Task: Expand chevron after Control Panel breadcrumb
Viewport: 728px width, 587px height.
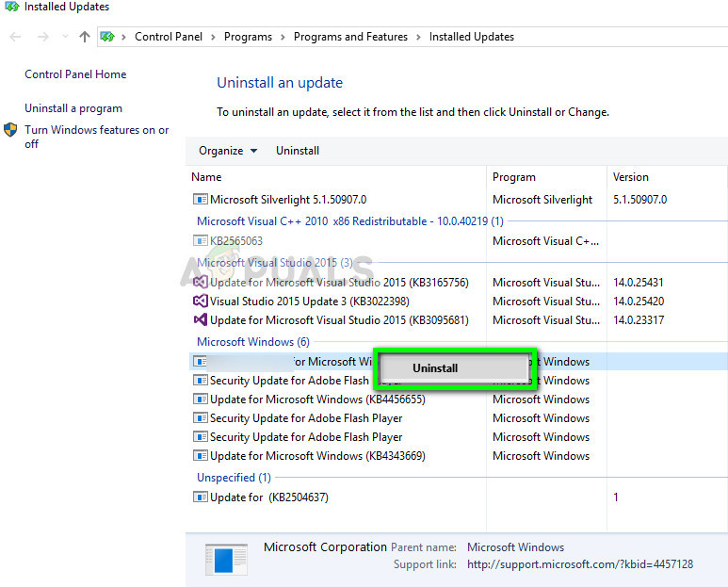Action: click(x=213, y=37)
